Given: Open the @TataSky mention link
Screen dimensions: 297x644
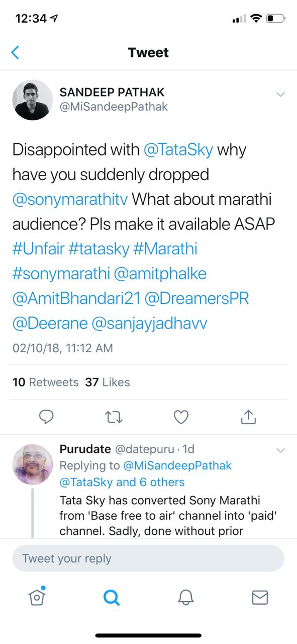Looking at the screenshot, I should pos(178,150).
